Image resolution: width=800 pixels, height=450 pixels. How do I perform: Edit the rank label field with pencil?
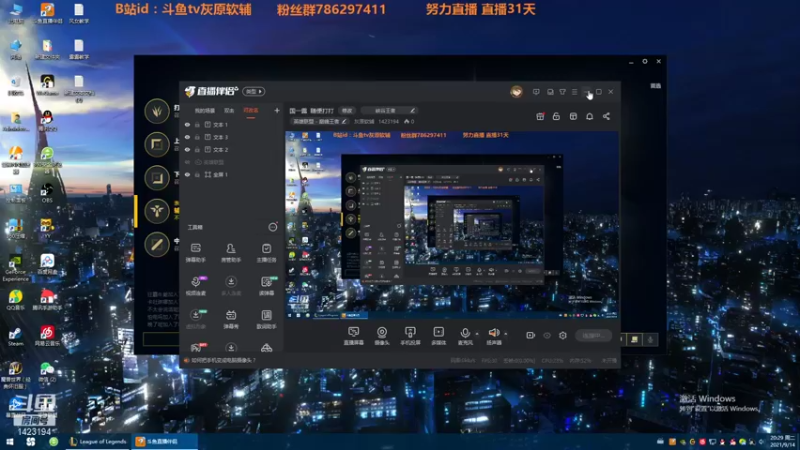click(390, 110)
